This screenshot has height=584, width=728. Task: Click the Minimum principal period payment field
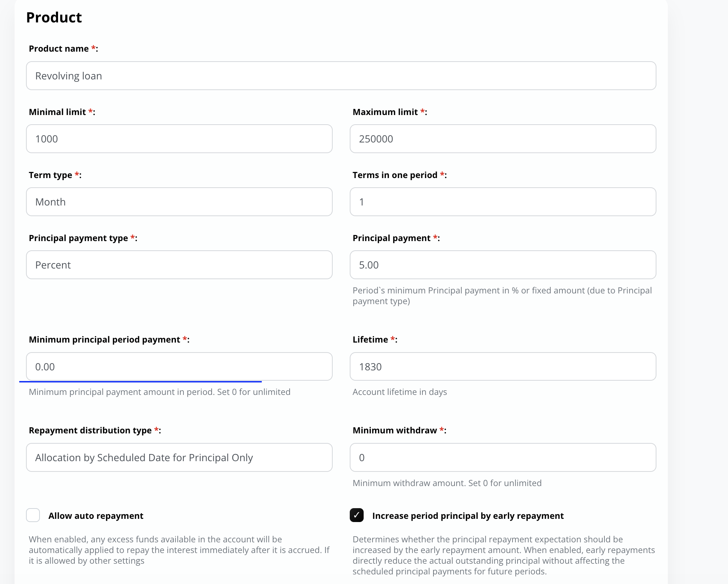tap(179, 367)
